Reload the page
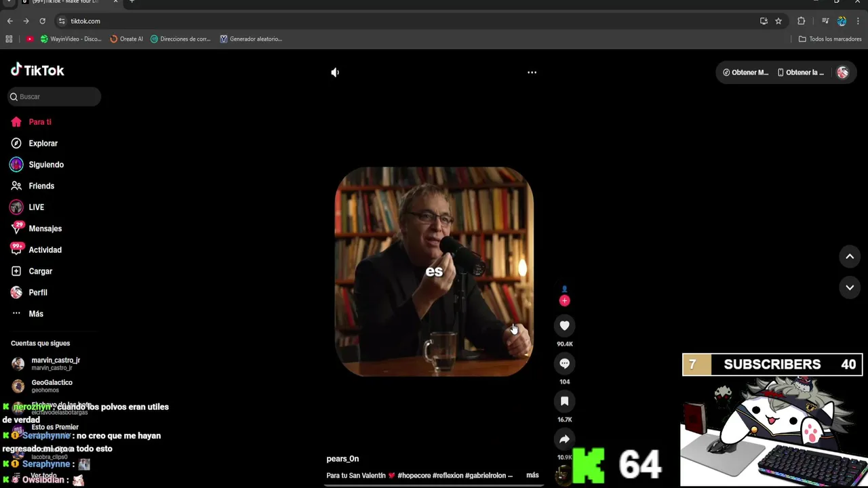The width and height of the screenshot is (868, 488). [42, 21]
